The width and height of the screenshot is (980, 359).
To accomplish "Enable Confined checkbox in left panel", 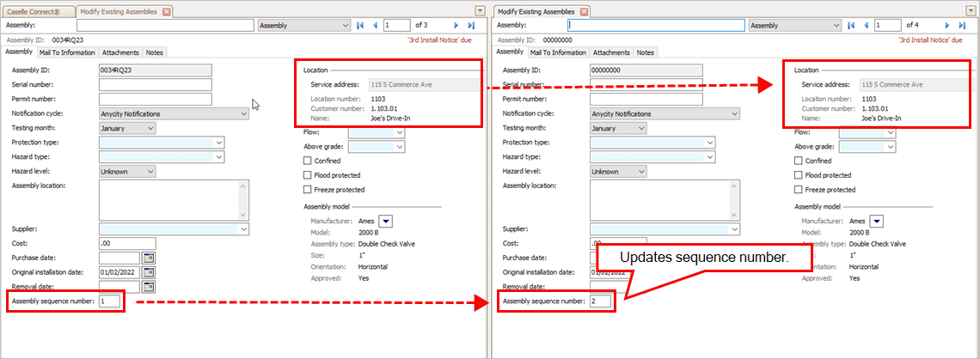I will click(x=308, y=161).
